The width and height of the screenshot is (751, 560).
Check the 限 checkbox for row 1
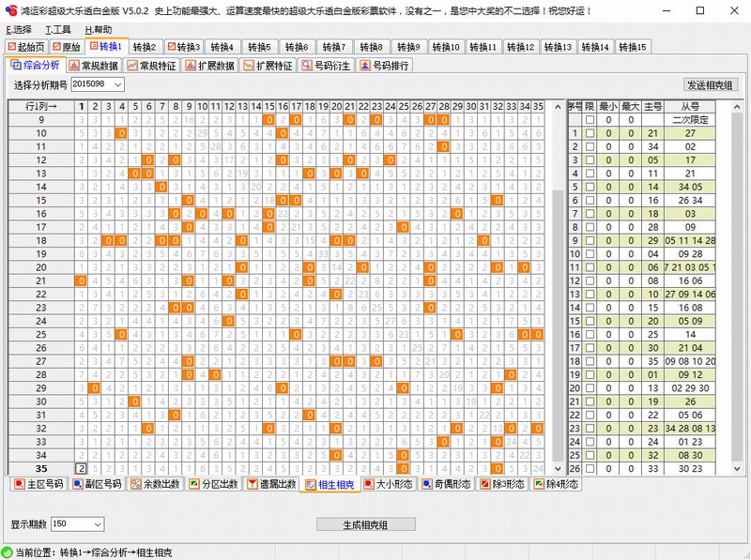point(590,133)
